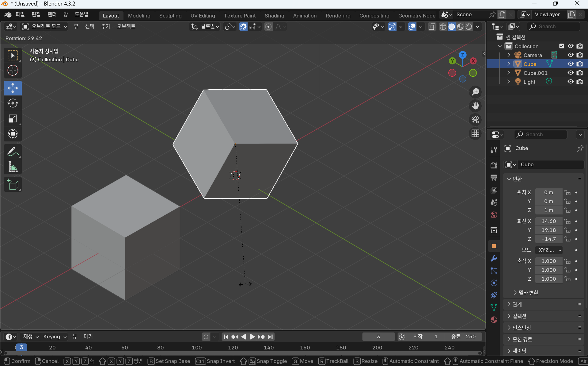Lock the location X property
Screen dimensions: 588x366
(567, 193)
